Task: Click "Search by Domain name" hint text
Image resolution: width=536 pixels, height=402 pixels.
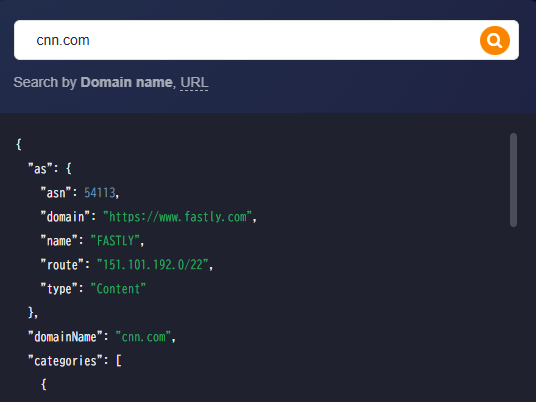Action: point(93,82)
